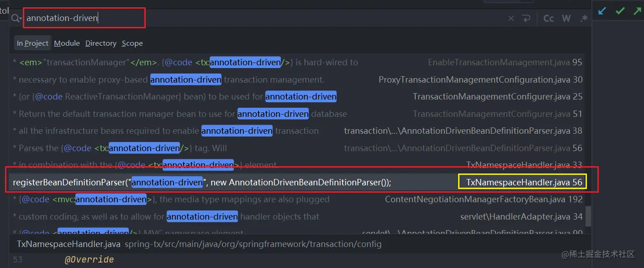
Task: Select the Directory scope tab
Action: coord(101,43)
